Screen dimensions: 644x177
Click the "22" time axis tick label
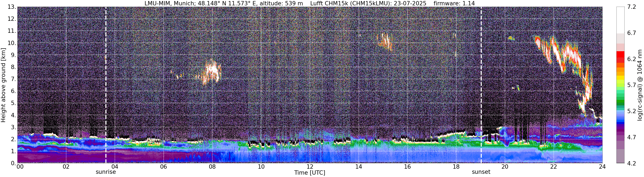[554, 167]
